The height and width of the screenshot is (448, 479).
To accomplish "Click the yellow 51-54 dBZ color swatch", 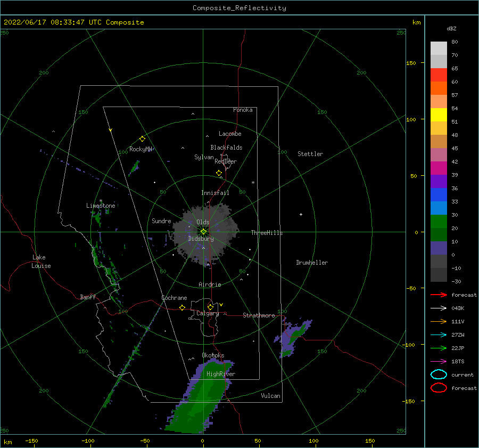I will 439,115.
